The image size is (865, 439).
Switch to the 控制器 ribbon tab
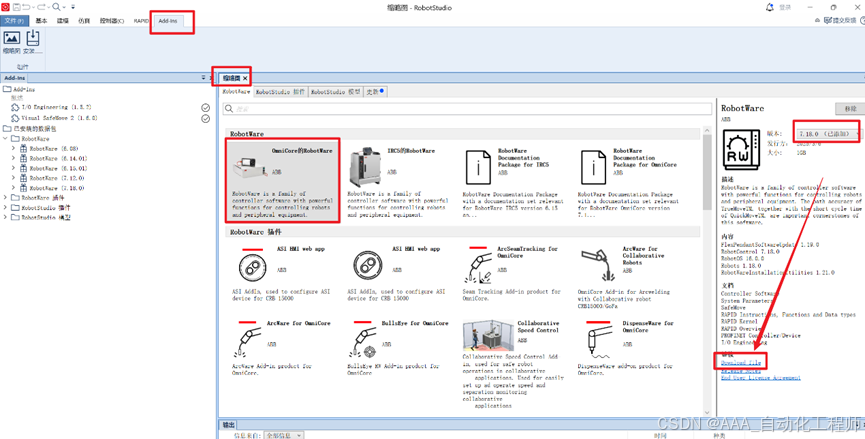pos(111,21)
